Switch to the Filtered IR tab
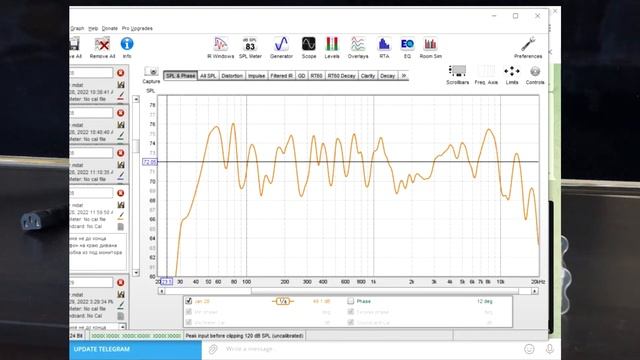640x360 pixels. tap(282, 76)
